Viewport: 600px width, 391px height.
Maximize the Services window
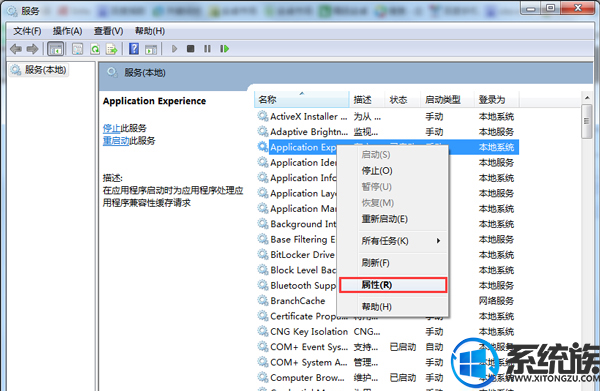[550, 8]
